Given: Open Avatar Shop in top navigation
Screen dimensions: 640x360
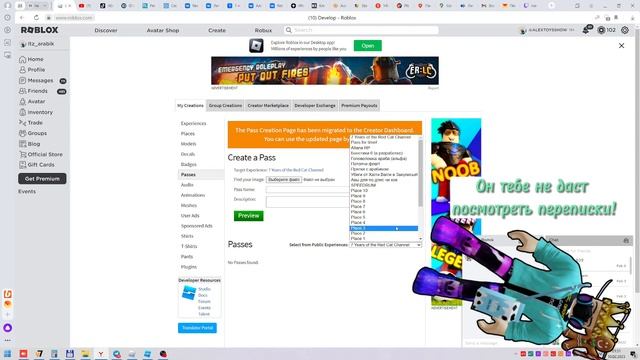Looking at the screenshot, I should tap(163, 30).
